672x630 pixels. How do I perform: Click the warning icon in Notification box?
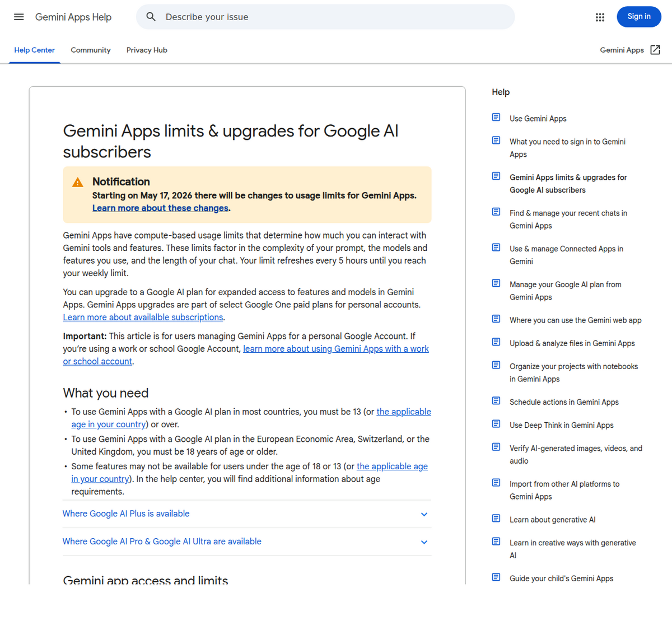pyautogui.click(x=78, y=182)
